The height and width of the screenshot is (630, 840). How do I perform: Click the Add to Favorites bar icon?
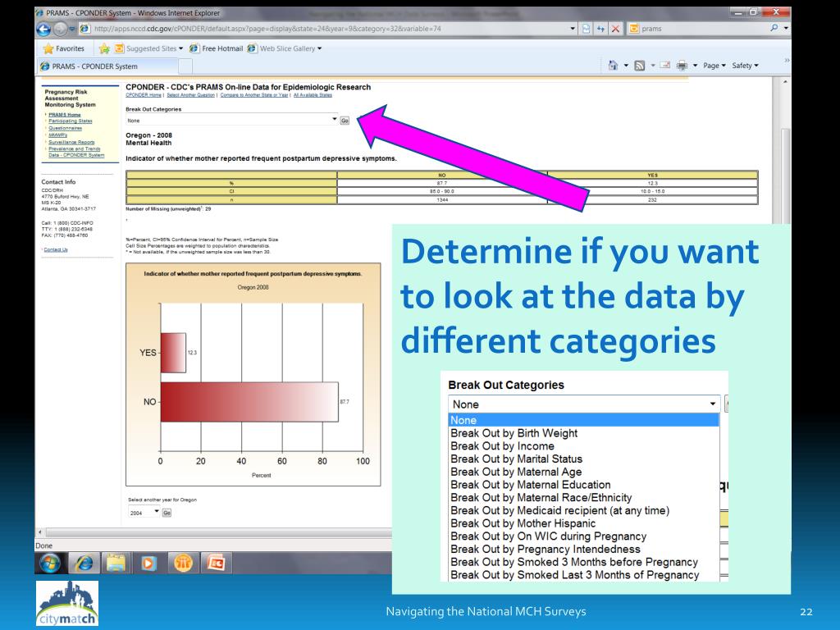[104, 48]
